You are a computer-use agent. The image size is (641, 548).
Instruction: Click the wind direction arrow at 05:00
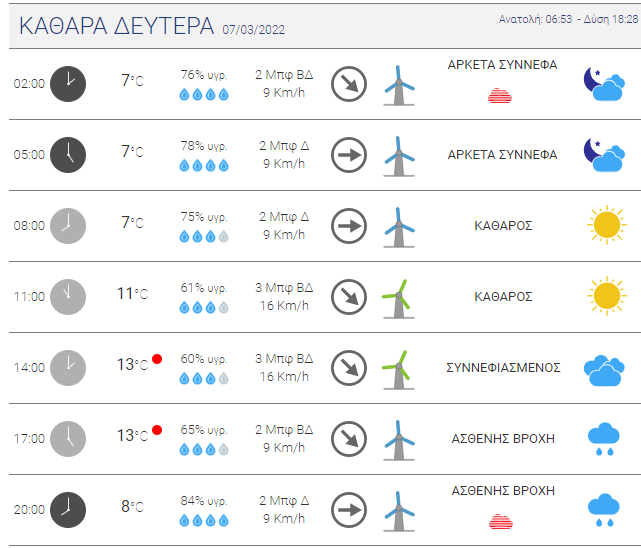coord(349,155)
